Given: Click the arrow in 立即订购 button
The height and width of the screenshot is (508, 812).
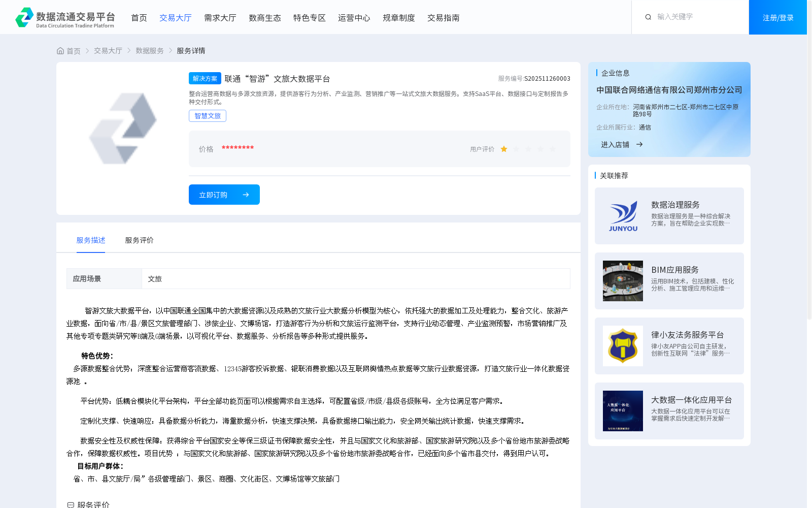Looking at the screenshot, I should click(x=246, y=195).
